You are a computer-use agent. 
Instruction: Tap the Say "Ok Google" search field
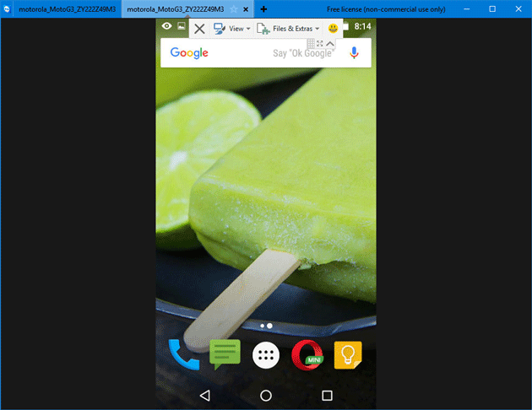point(303,53)
